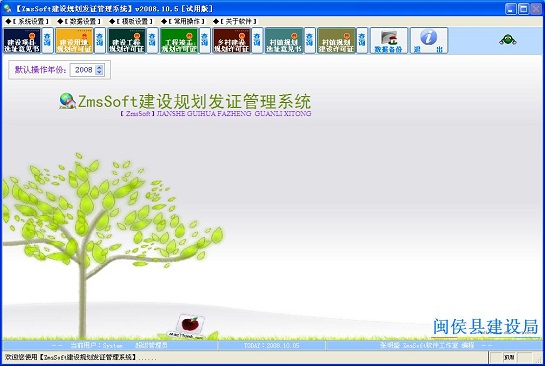Close the ZmsSoft window
The height and width of the screenshot is (366, 545).
click(536, 9)
